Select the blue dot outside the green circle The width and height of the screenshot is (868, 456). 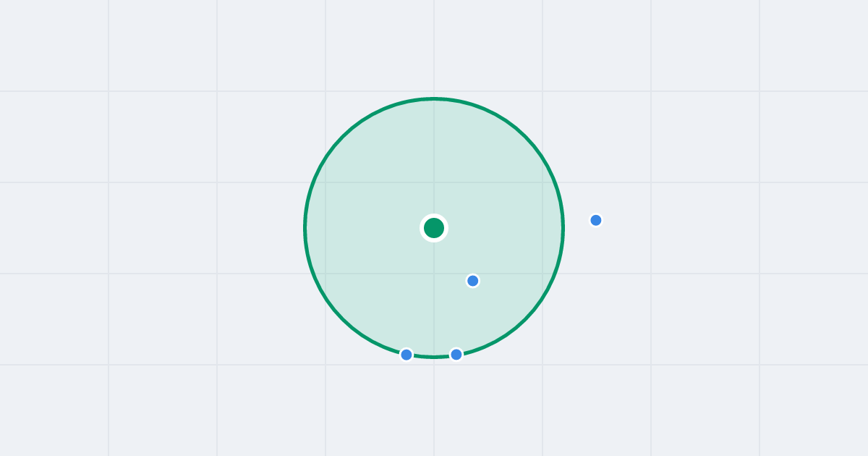click(596, 220)
